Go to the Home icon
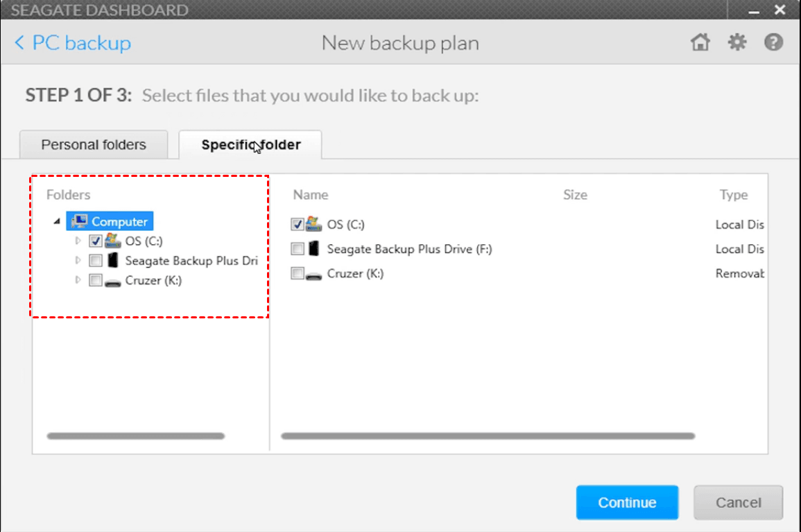The width and height of the screenshot is (801, 532). click(x=700, y=43)
